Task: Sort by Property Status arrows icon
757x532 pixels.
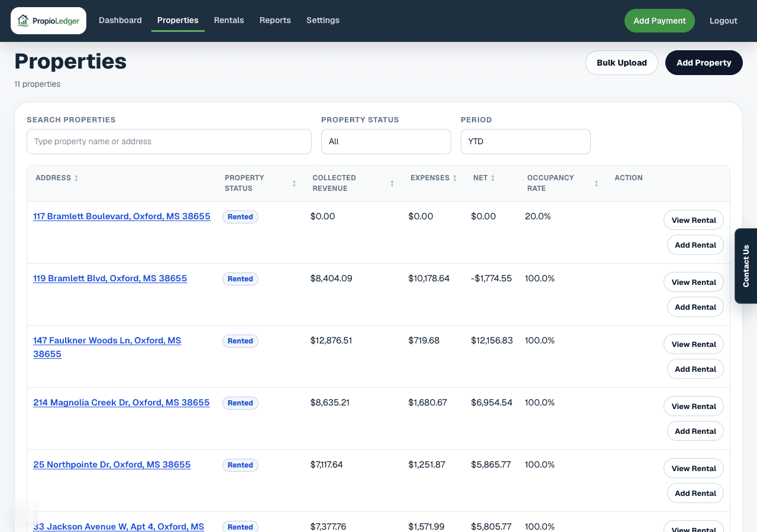Action: [x=294, y=183]
